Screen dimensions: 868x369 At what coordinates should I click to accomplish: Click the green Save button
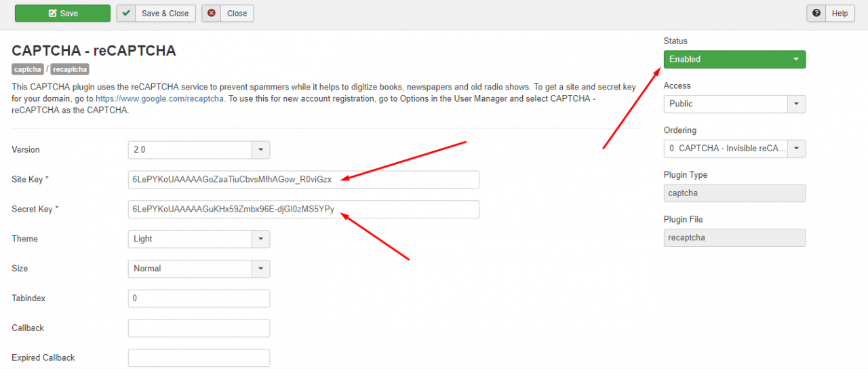pyautogui.click(x=62, y=13)
